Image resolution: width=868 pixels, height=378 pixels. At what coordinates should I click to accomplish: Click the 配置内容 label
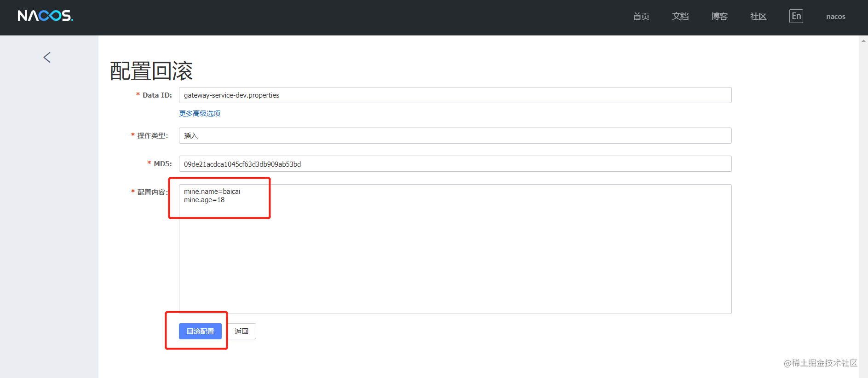click(x=153, y=192)
